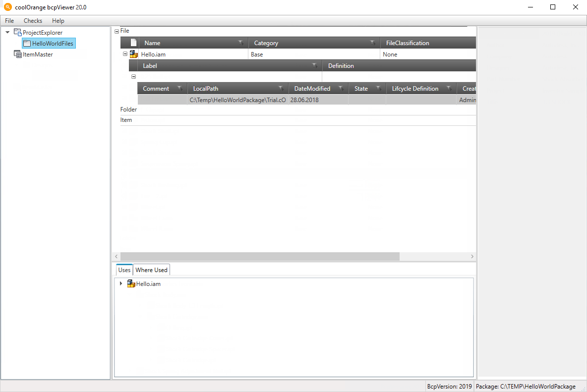Switch to the Where Used tab

tap(151, 270)
